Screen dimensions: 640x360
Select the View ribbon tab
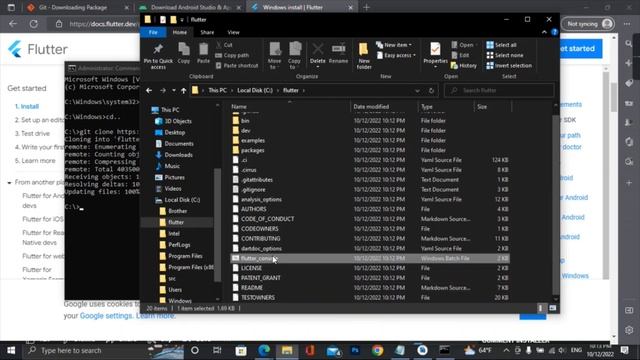(233, 32)
